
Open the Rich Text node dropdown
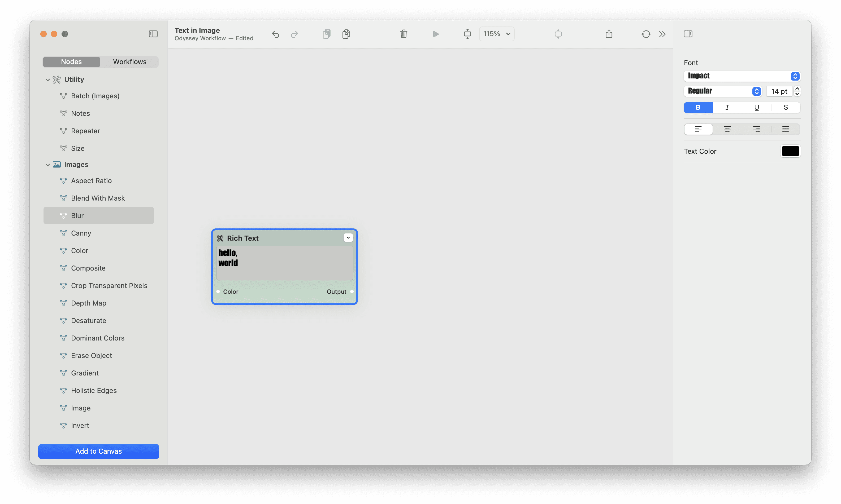point(348,238)
